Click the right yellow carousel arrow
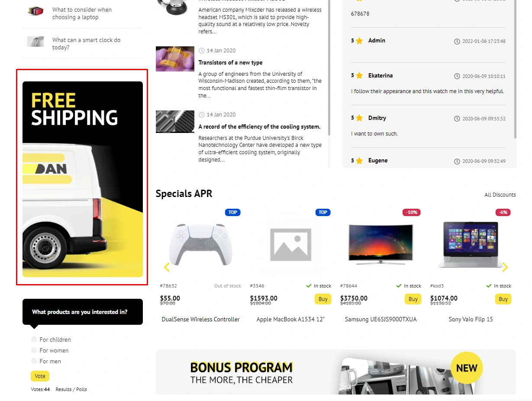 [x=505, y=267]
